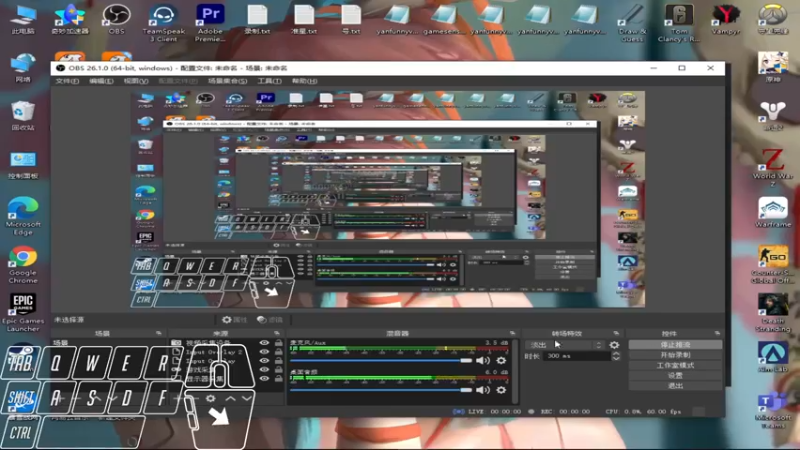Open the Microsoft Teams shortcut

[772, 410]
